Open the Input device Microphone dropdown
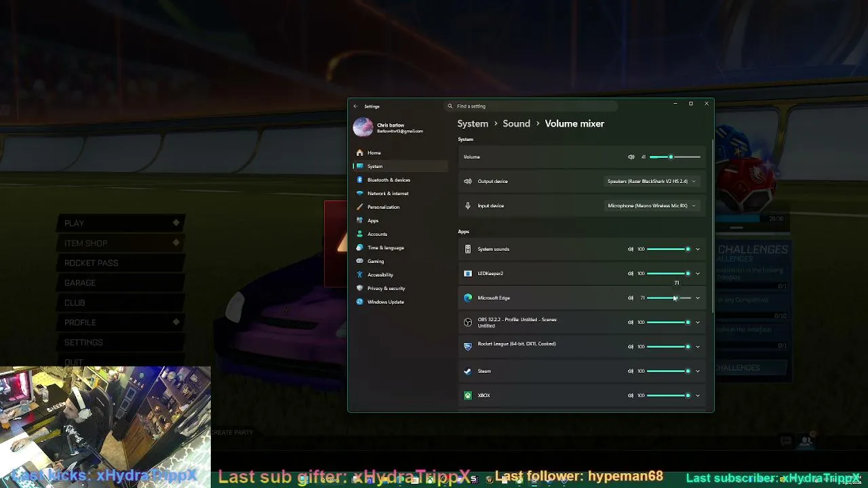This screenshot has width=868, height=488. click(x=651, y=206)
